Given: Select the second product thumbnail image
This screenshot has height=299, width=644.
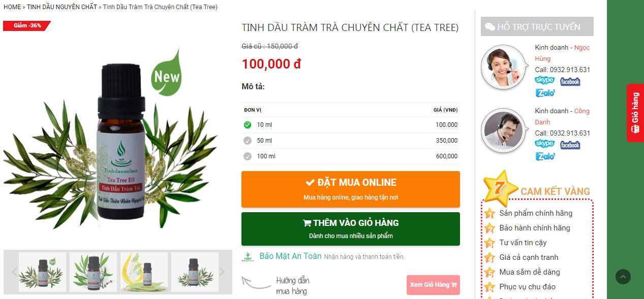Looking at the screenshot, I should click(x=93, y=272).
